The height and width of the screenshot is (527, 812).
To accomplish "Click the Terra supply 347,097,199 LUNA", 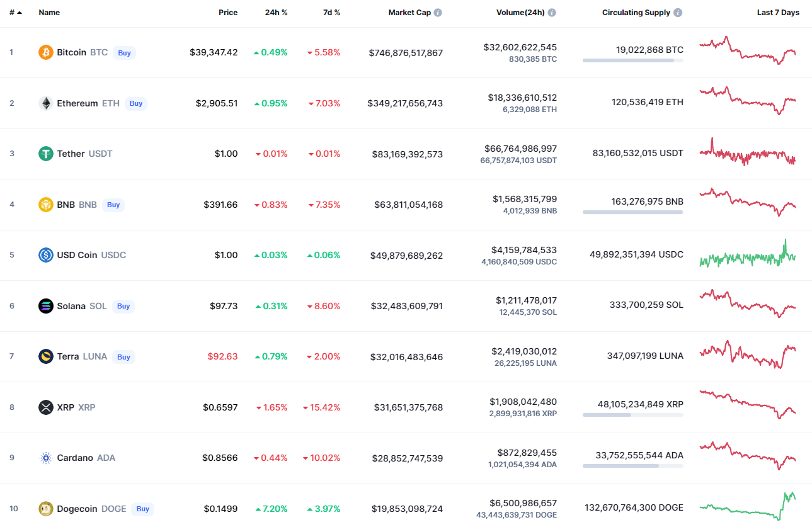I will (645, 356).
